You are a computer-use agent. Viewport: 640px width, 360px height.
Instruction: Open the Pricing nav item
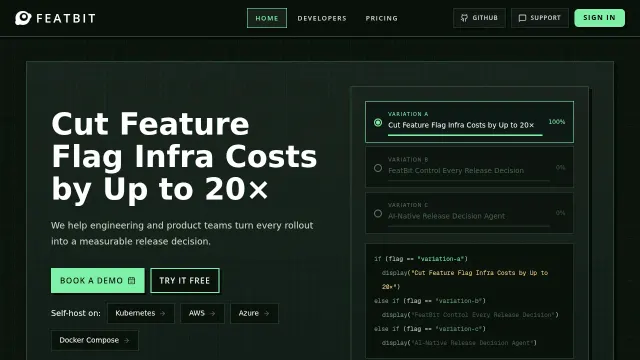(x=382, y=18)
